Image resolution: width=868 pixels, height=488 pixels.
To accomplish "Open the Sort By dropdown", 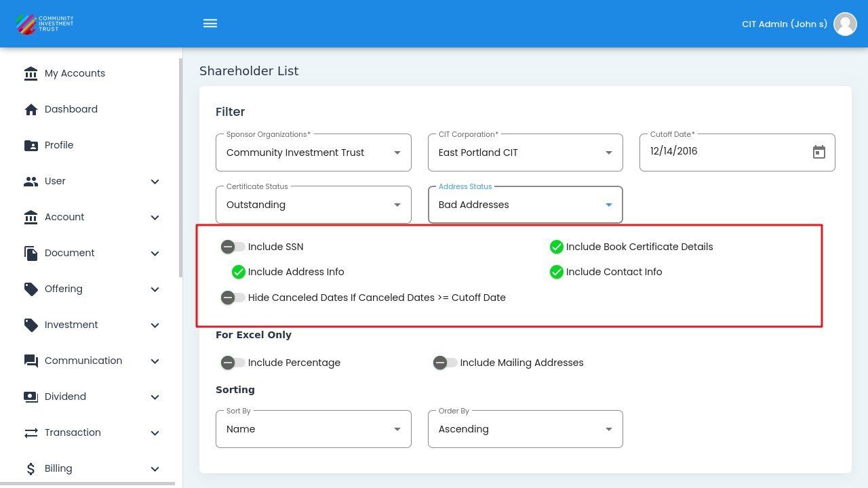I will [313, 429].
